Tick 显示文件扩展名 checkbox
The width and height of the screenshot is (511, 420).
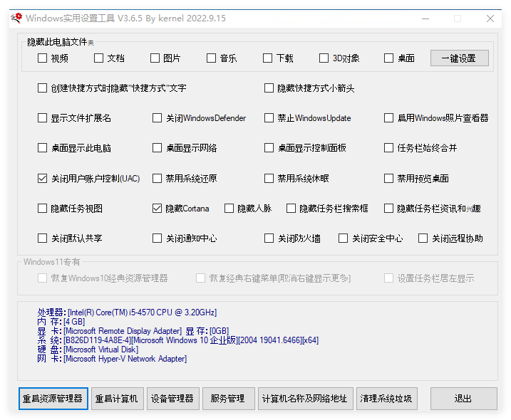pyautogui.click(x=42, y=118)
